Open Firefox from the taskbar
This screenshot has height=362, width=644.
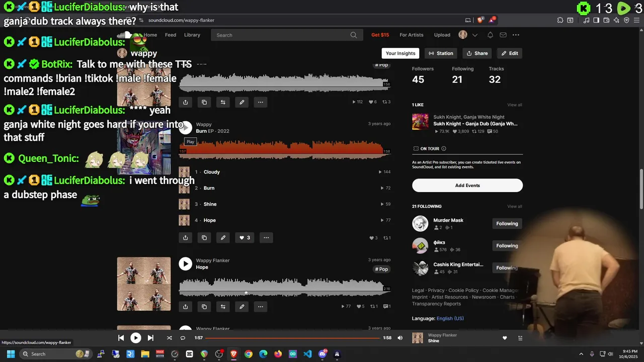click(x=278, y=354)
